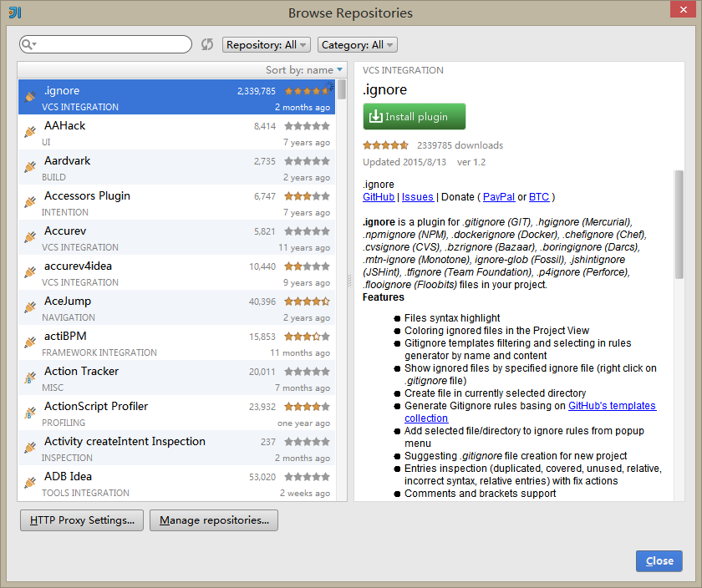Click the star rating of accurev4idea
Viewport: 702px width, 588px height.
308,266
